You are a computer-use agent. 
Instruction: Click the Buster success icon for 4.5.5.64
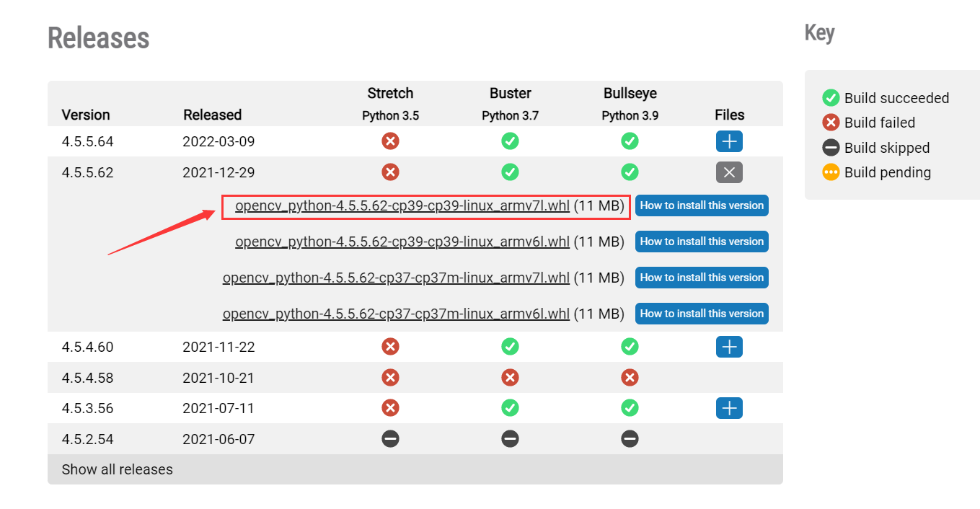click(x=510, y=141)
